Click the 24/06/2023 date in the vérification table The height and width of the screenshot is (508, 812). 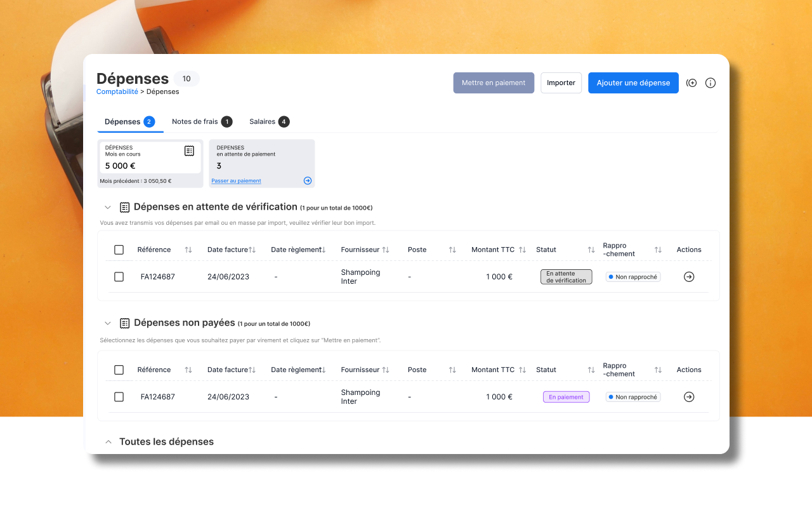coord(228,277)
